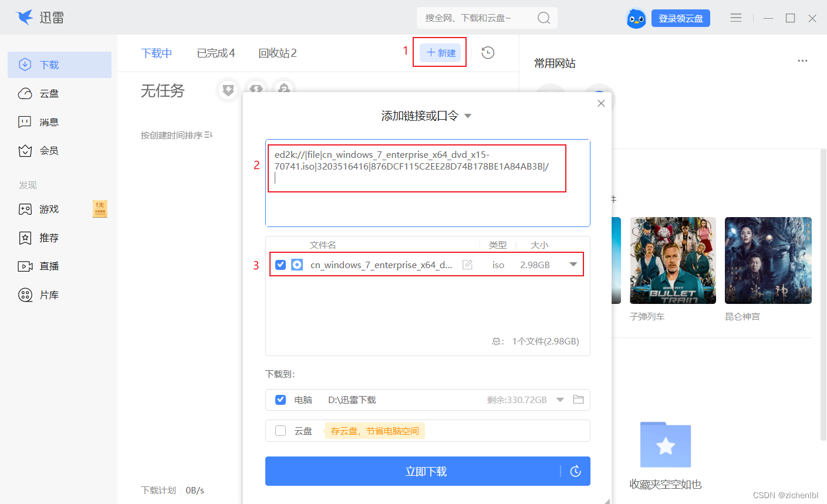Screen dimensions: 827x504
Task: Change sort order 按创建时间排序
Action: click(177, 135)
